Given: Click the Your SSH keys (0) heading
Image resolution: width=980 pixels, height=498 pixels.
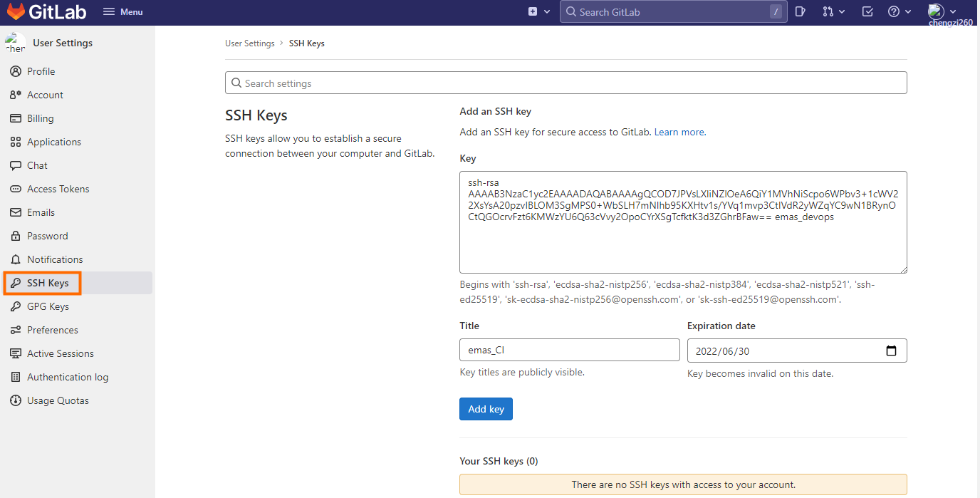Looking at the screenshot, I should click(x=499, y=461).
